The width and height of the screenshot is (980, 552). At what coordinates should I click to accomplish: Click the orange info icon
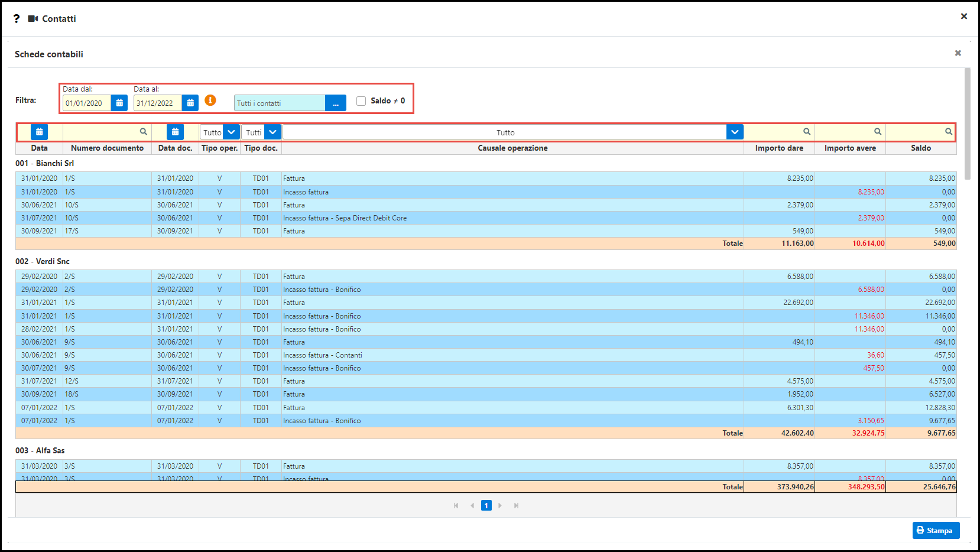pos(210,100)
